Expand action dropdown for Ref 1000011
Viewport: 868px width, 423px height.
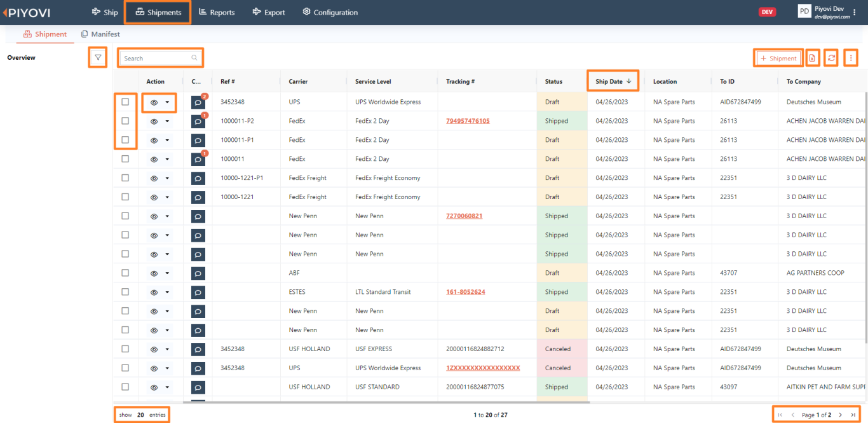coord(167,159)
